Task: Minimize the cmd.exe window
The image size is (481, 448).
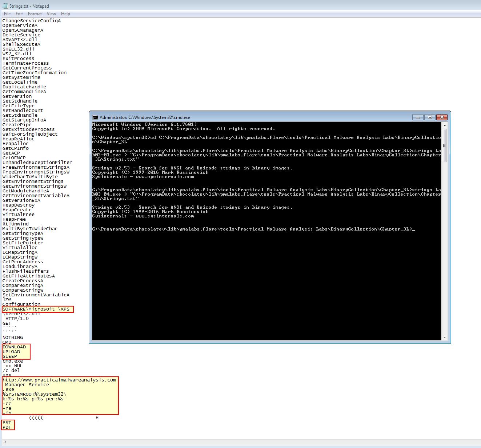Action: click(x=418, y=117)
